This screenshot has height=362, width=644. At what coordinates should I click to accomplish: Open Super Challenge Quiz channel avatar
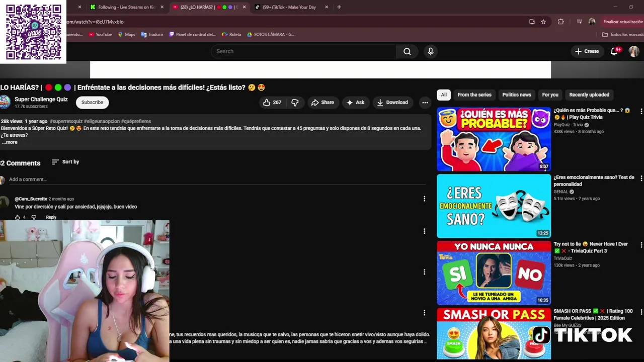coord(5,102)
